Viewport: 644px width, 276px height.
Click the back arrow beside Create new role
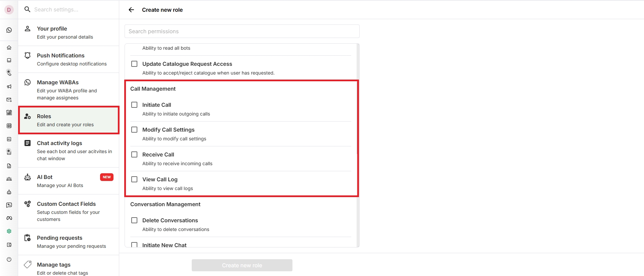131,10
